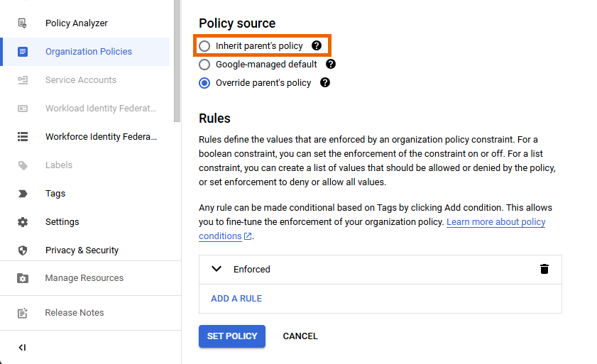Click the CANCEL button

click(x=300, y=336)
